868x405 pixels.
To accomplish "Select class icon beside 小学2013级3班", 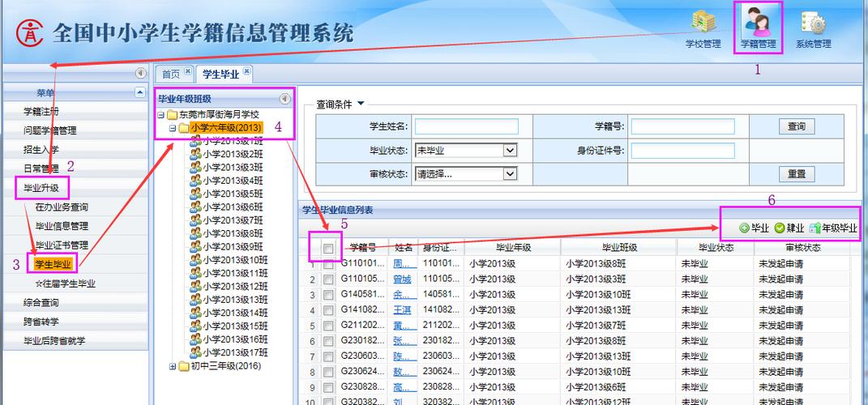I will pos(195,167).
